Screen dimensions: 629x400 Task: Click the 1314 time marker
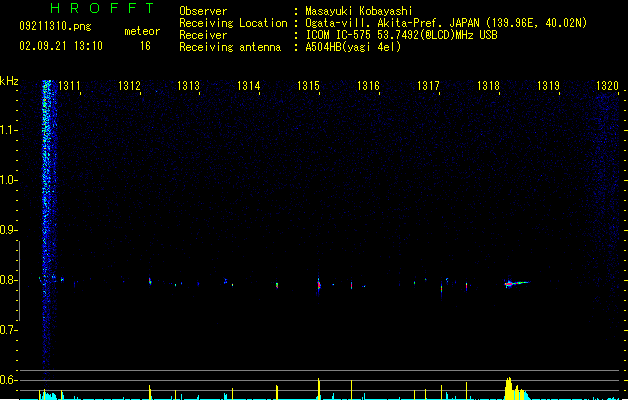click(x=249, y=86)
